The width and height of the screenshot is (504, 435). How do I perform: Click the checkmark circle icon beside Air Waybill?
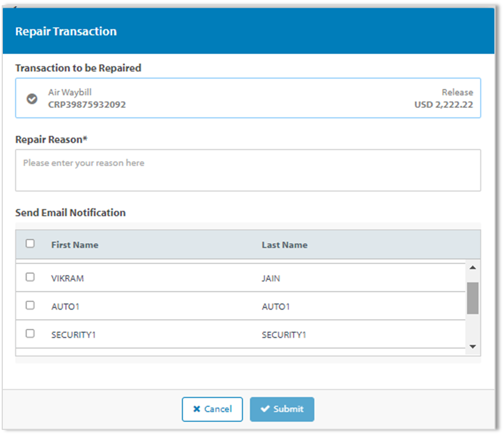click(x=32, y=99)
